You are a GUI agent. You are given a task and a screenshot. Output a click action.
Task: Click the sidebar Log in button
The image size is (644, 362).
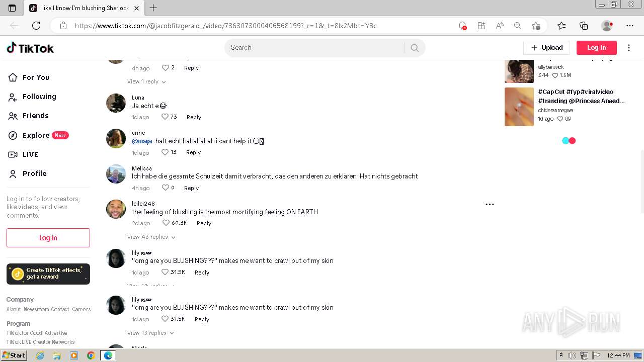(x=48, y=238)
